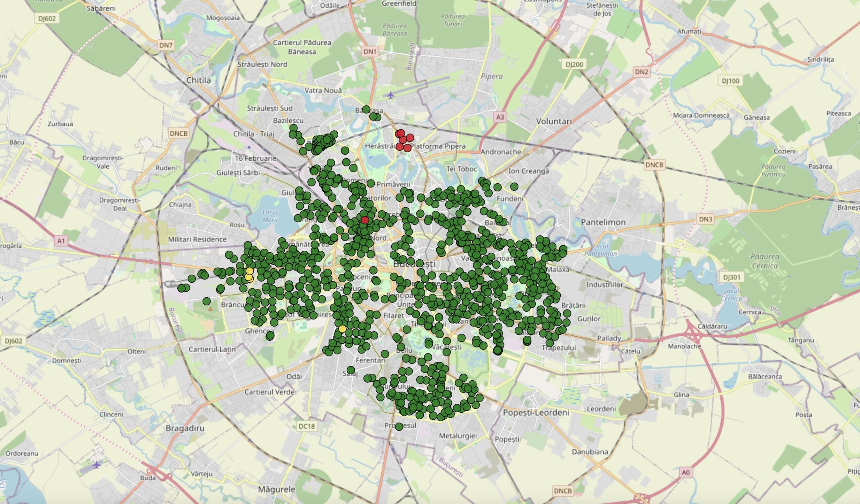
Task: Click the DC18 road shield
Action: pyautogui.click(x=306, y=426)
